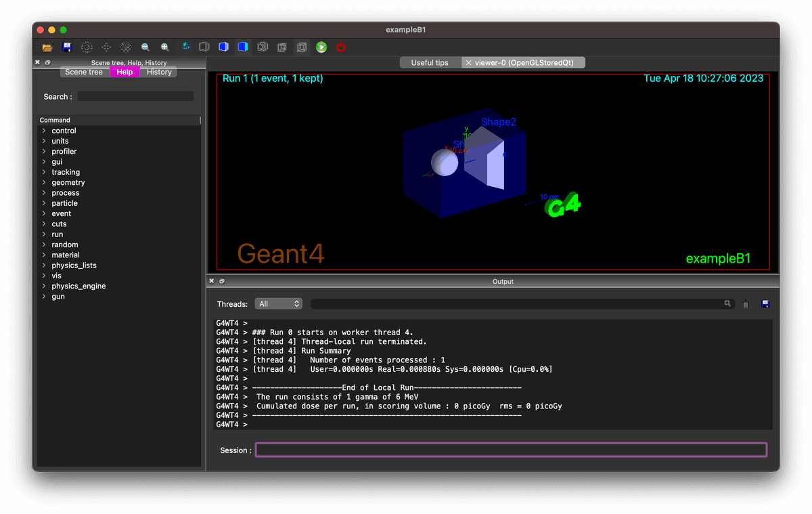The width and height of the screenshot is (812, 514).
Task: Expand the gui command group arrow
Action: click(44, 162)
